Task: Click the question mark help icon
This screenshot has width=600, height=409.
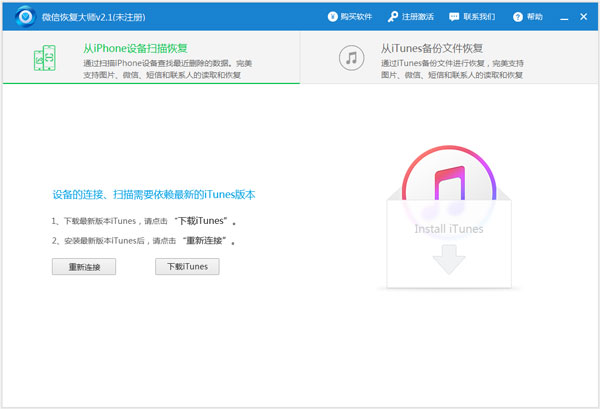Action: tap(516, 17)
